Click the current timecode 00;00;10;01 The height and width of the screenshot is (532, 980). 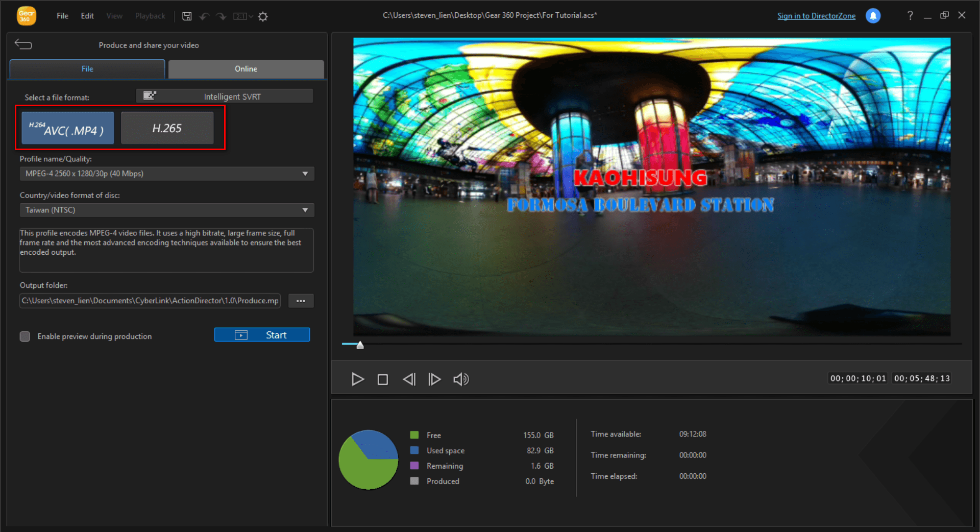(858, 378)
